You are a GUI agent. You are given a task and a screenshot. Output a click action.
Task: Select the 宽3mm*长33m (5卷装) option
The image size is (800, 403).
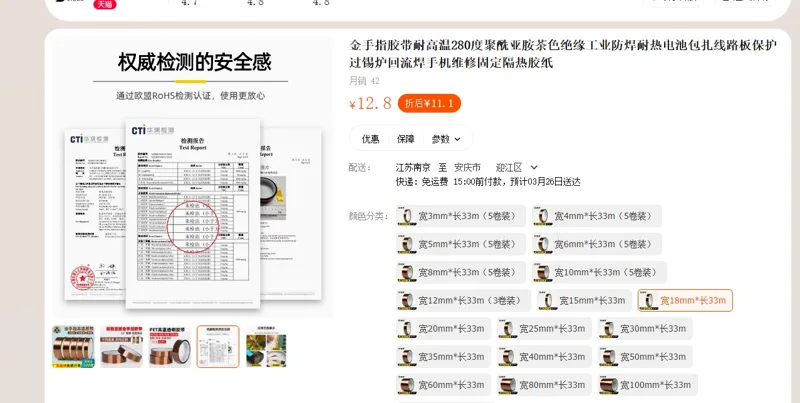pos(461,216)
